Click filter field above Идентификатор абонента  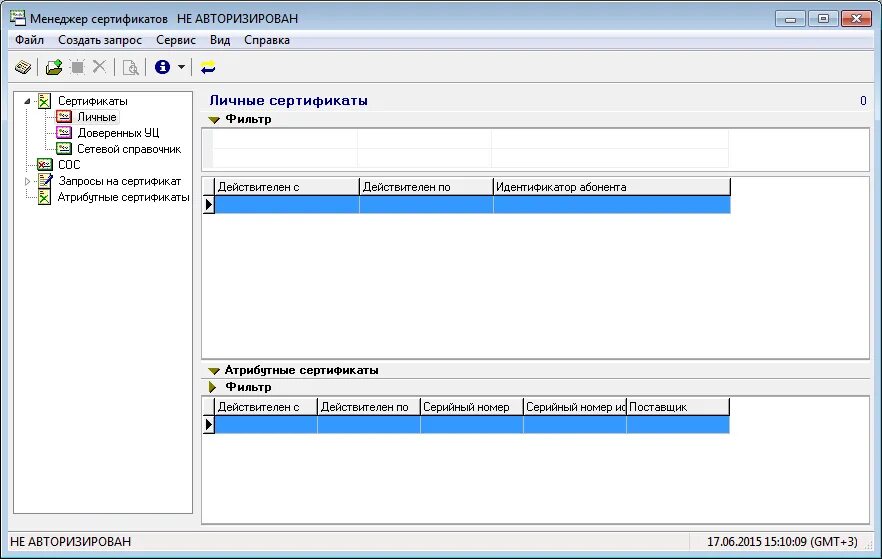coord(610,139)
